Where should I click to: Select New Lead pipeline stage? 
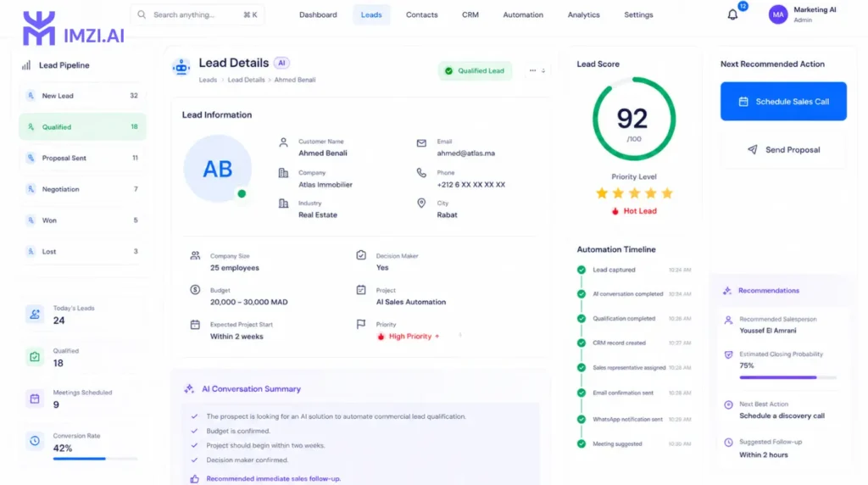tap(82, 96)
